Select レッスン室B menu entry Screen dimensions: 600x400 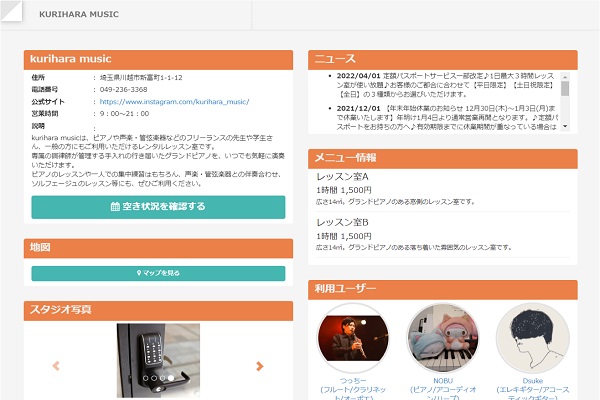click(x=342, y=222)
